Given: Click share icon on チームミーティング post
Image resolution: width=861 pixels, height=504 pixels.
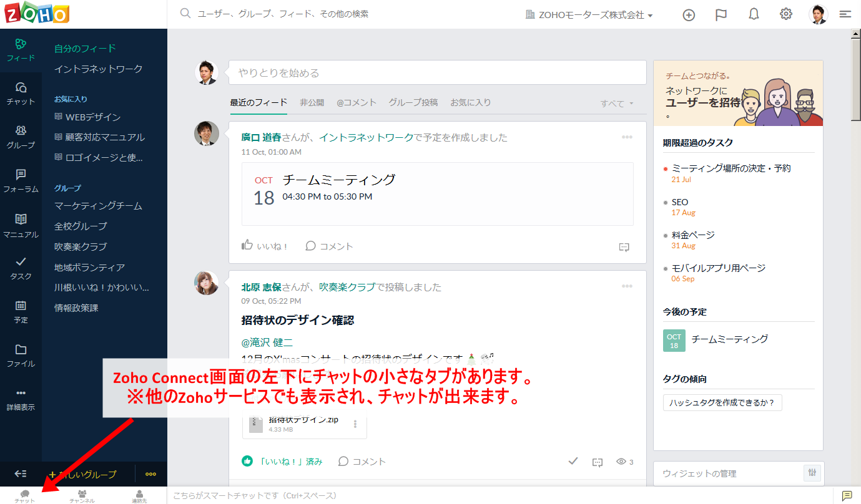Looking at the screenshot, I should pyautogui.click(x=624, y=247).
